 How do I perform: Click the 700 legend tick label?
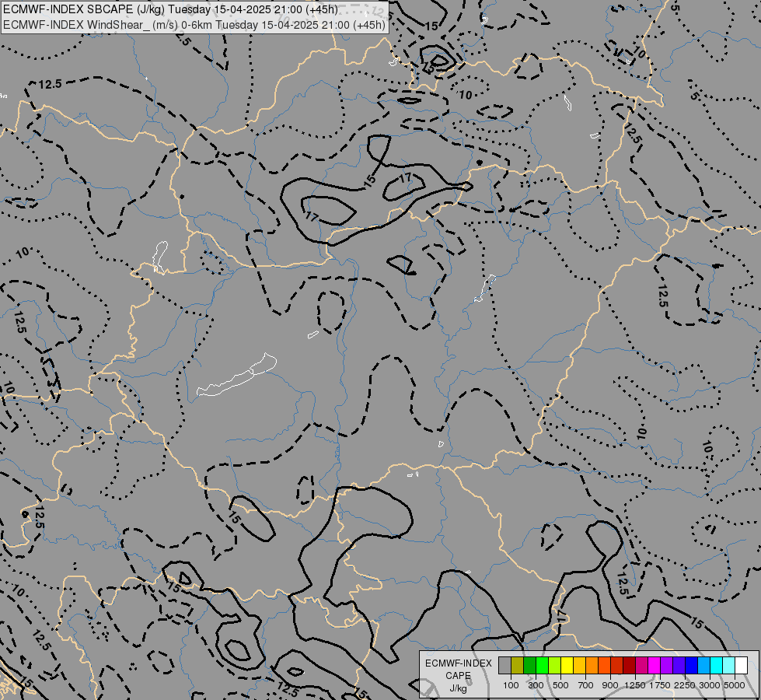tap(586, 685)
